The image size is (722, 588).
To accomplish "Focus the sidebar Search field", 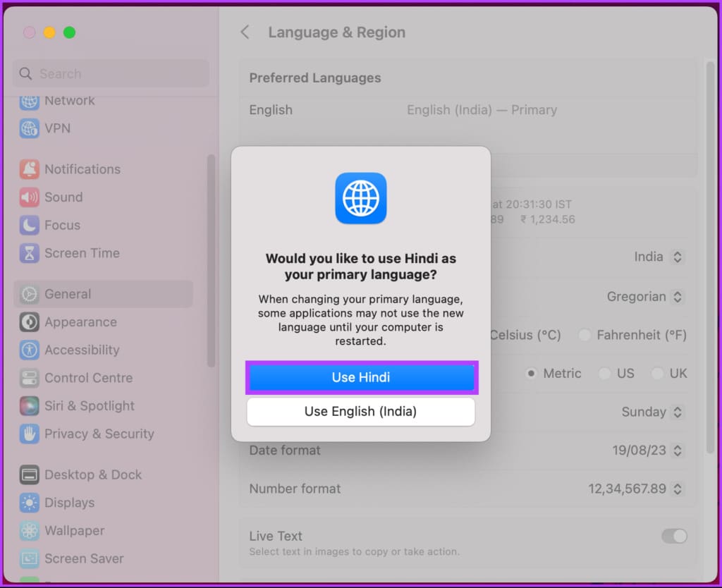I will [x=111, y=73].
